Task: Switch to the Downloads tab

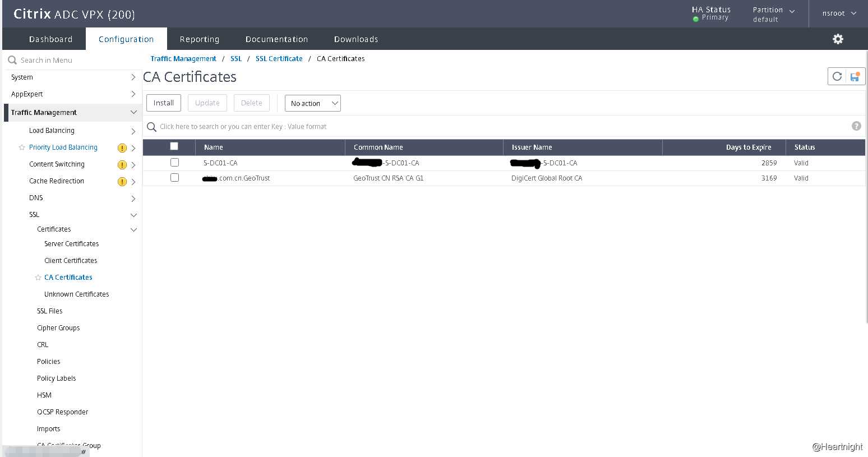Action: [356, 39]
